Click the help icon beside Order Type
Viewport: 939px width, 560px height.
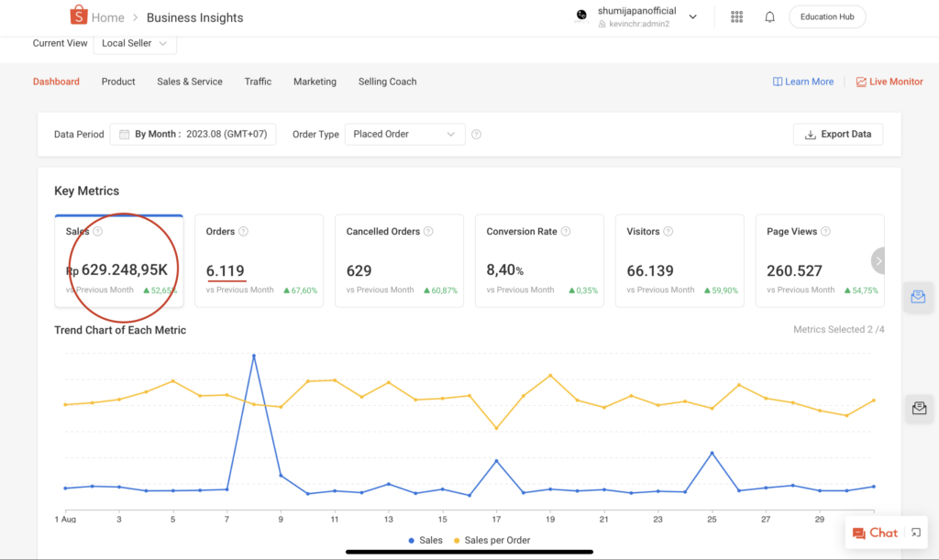point(476,135)
